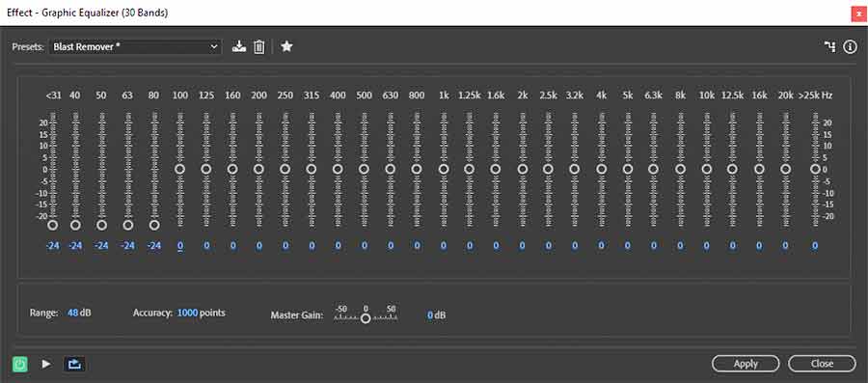The width and height of the screenshot is (868, 383).
Task: Click the -24 value under 50 band
Action: coord(101,246)
